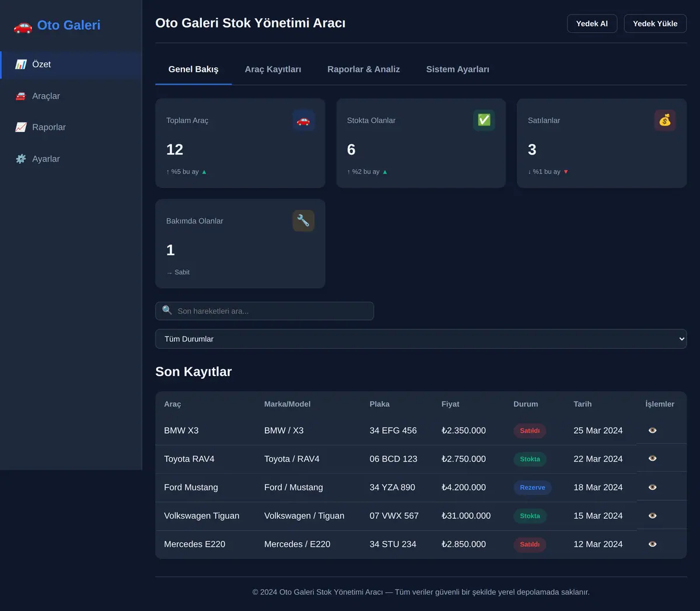The width and height of the screenshot is (700, 611).
Task: Click the money bag icon on Satılanlar card
Action: [x=665, y=121]
